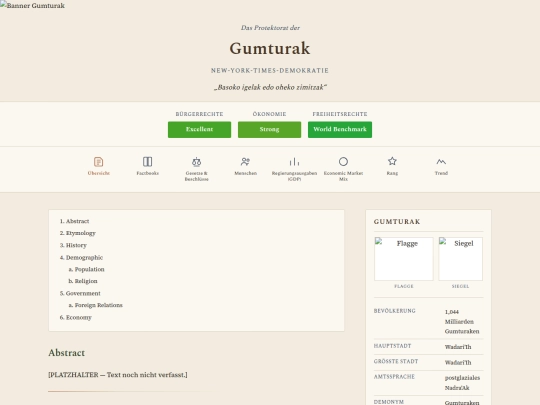The width and height of the screenshot is (540, 405).
Task: Click the Strong Ökonomie badge
Action: tap(269, 129)
